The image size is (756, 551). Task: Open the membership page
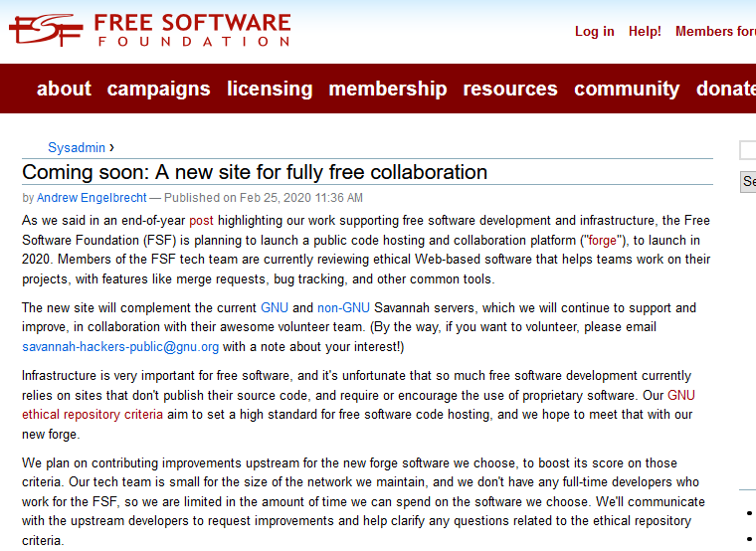coord(387,89)
